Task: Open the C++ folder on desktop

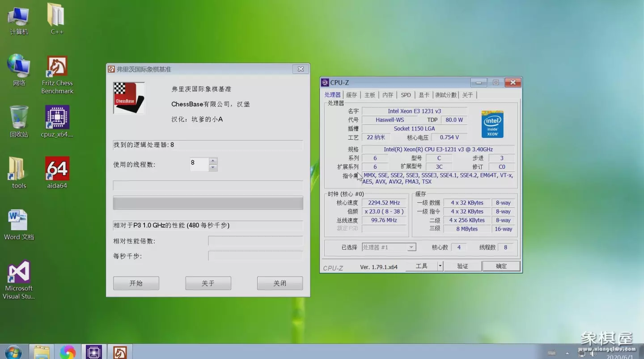Action: click(56, 15)
